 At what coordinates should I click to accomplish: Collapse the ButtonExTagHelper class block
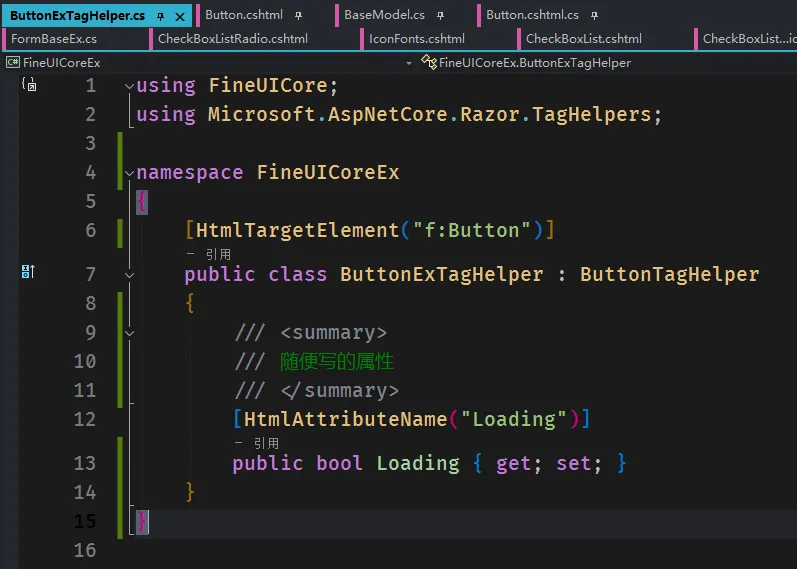pyautogui.click(x=130, y=276)
